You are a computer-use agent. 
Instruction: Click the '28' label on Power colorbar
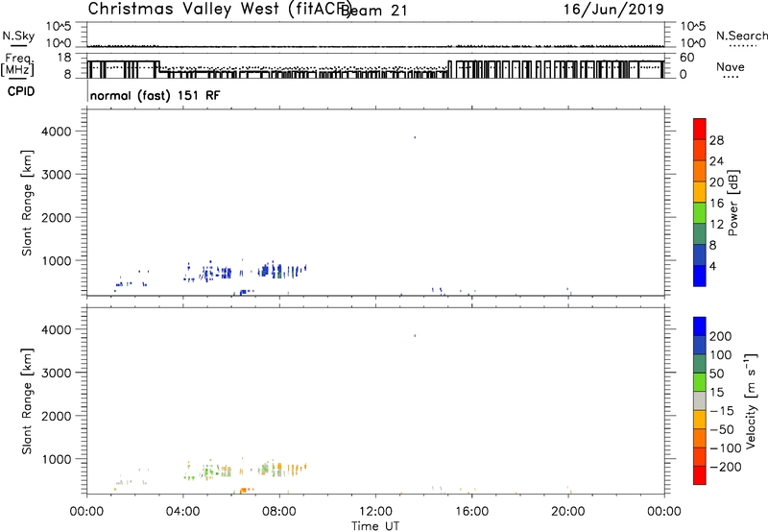coord(716,140)
